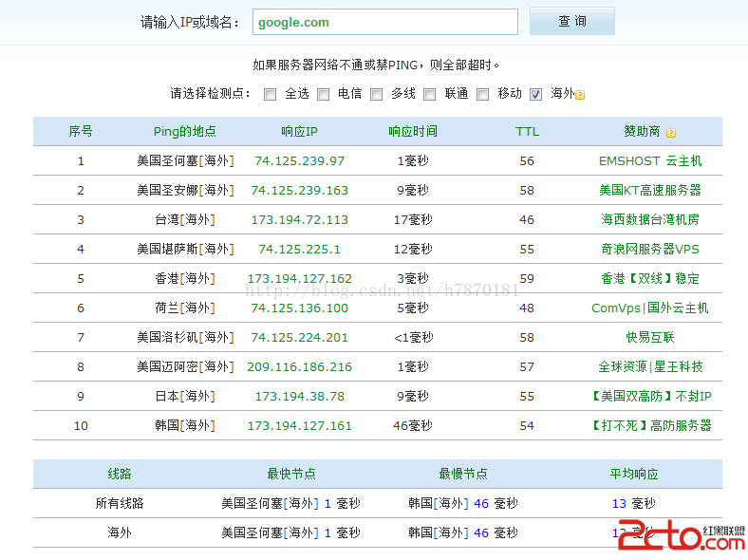Screen dimensions: 748x560
Task: Uncheck the 海外 checkbox
Action: [x=535, y=95]
